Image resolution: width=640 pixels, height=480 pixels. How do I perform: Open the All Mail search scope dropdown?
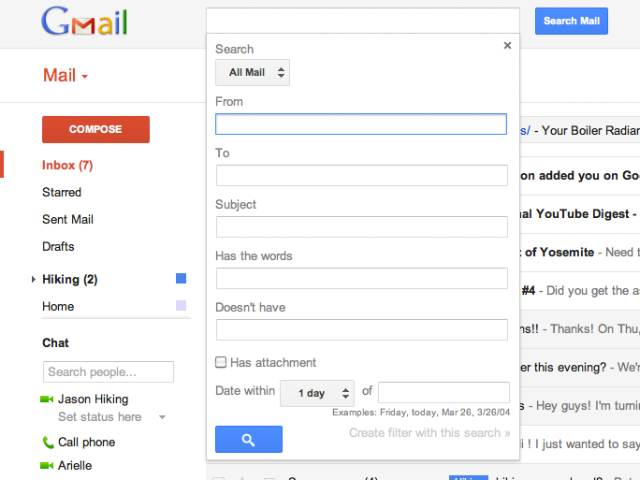coord(252,73)
